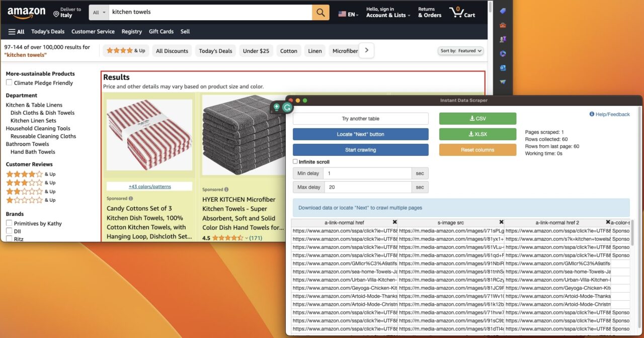This screenshot has height=338, width=644.
Task: Click the green lightbulb extension icon
Action: (x=277, y=107)
